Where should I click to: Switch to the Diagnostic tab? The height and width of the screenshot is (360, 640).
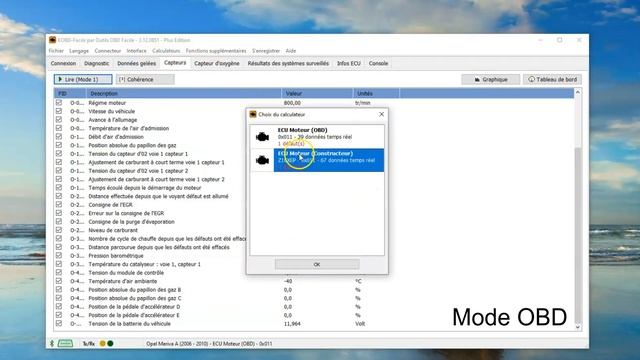(x=97, y=64)
